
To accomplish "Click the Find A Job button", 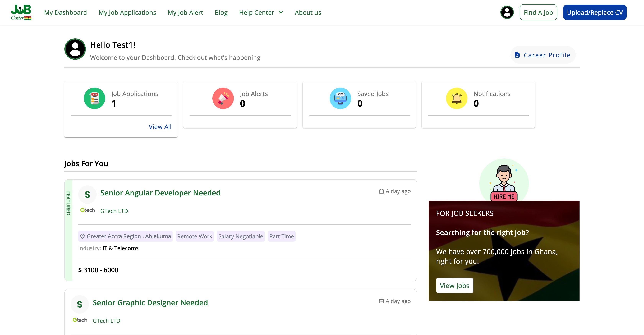I will tap(538, 12).
